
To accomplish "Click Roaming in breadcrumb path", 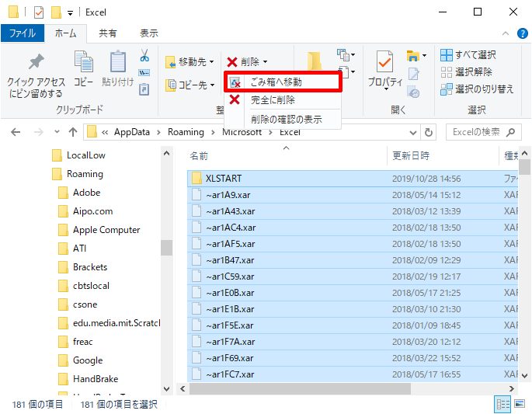I will 186,132.
